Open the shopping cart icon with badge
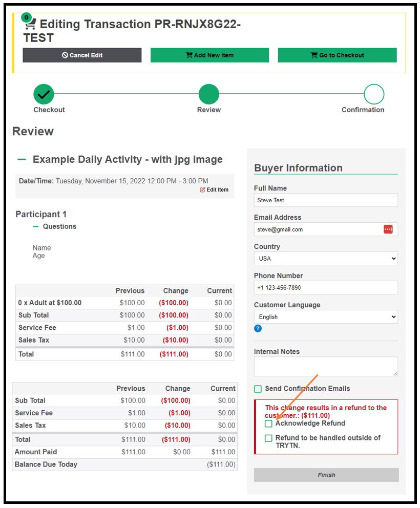The image size is (420, 508). 29,22
